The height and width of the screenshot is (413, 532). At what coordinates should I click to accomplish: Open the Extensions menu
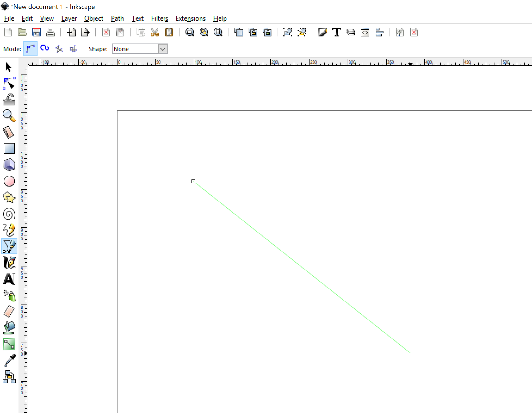[x=190, y=18]
